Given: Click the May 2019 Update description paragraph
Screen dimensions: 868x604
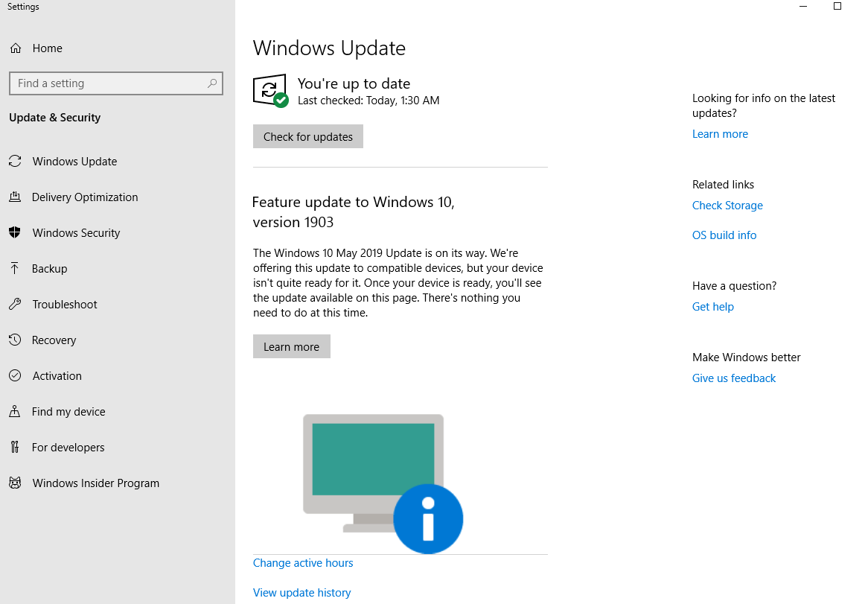Looking at the screenshot, I should coord(398,283).
